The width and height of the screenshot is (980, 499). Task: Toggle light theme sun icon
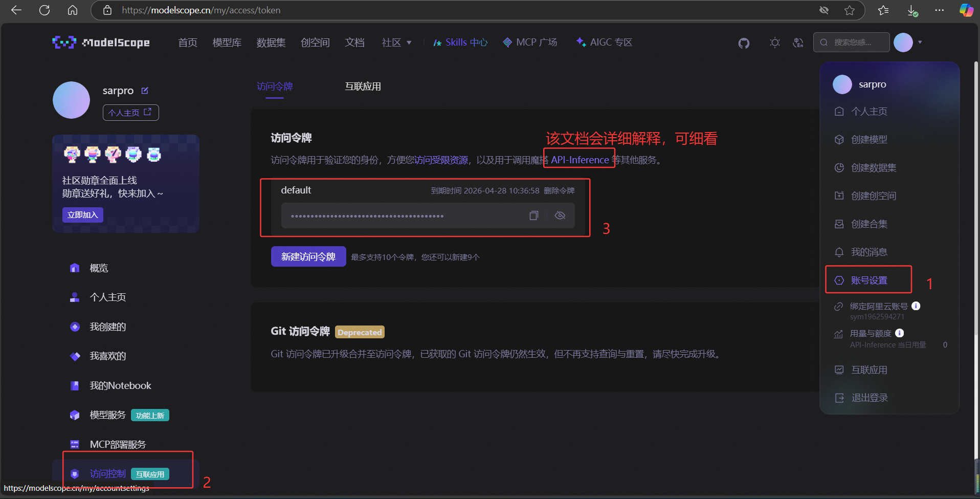coord(775,42)
